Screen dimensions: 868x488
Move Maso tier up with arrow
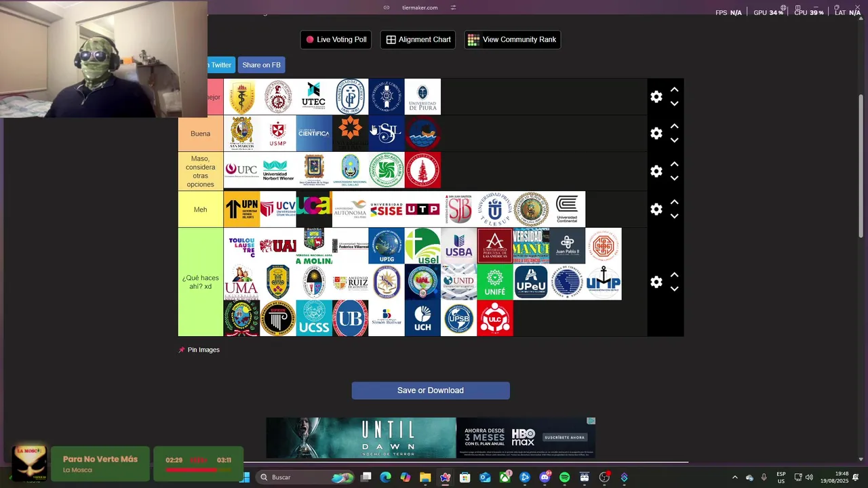[x=674, y=164]
